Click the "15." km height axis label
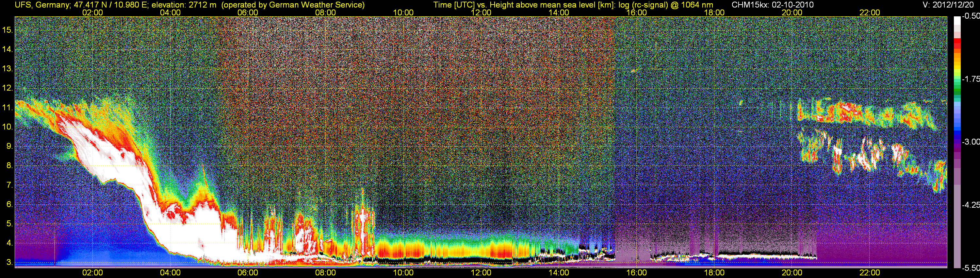This screenshot has width=980, height=278. pos(8,30)
